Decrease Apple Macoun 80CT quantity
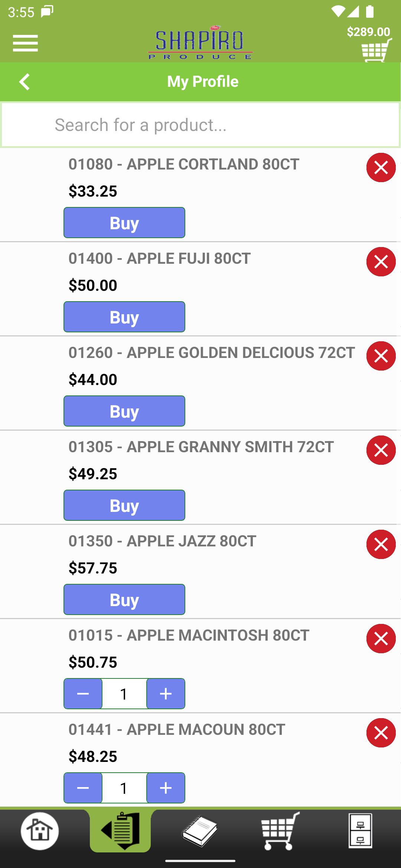 83,788
